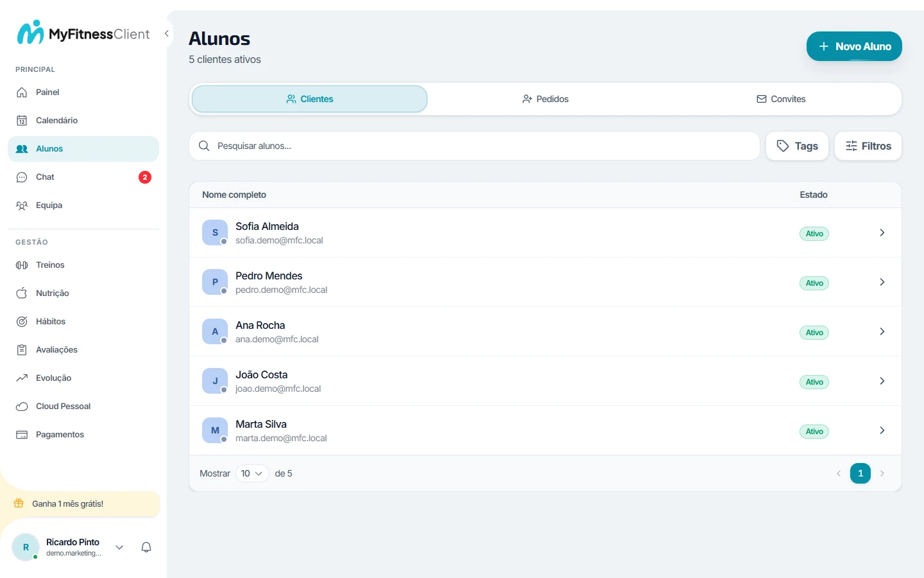Open notifications with the bell icon

(x=146, y=547)
